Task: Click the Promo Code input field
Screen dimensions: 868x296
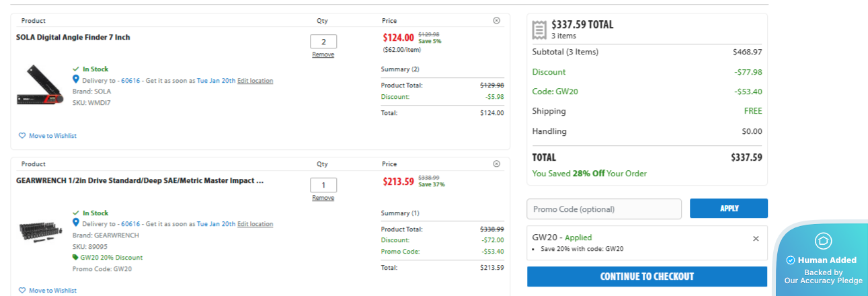Action: (x=604, y=209)
